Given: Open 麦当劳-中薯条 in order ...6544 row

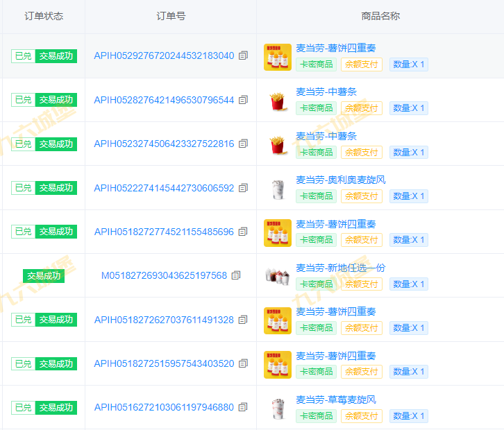Looking at the screenshot, I should click(x=326, y=92).
